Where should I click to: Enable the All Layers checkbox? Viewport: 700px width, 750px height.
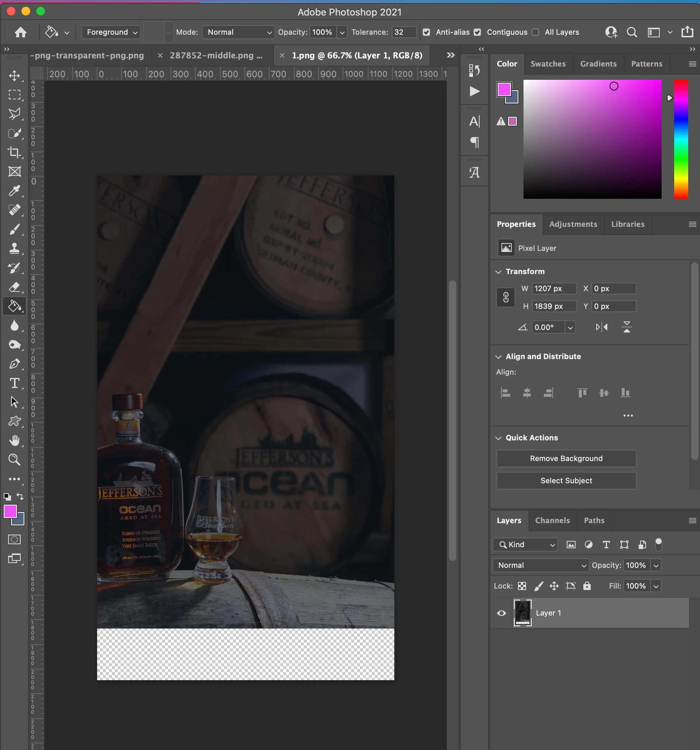coord(535,33)
